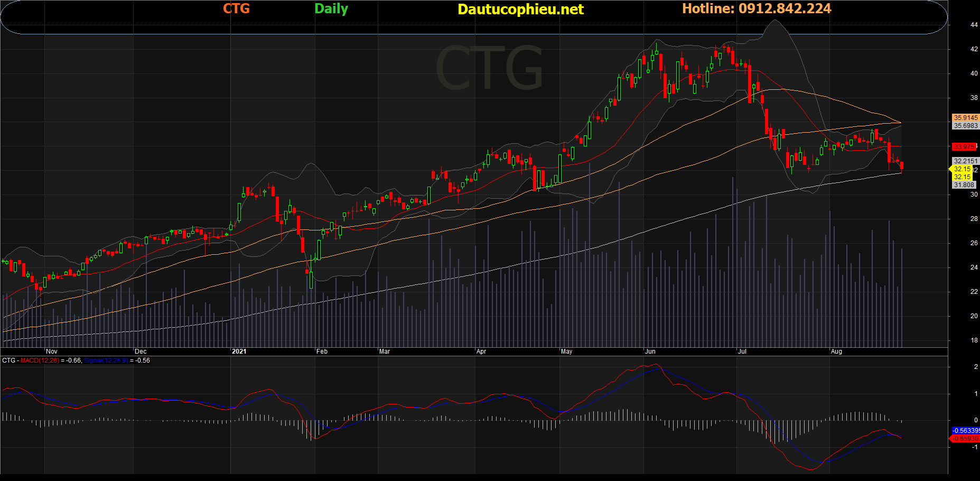Click the blue -0.563395 signal value tag
Screen dimensions: 980x481
966,431
